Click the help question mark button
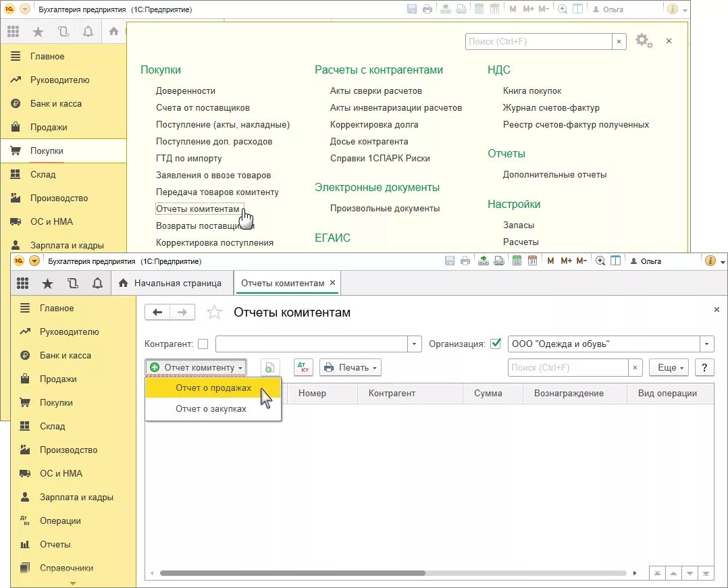 [x=704, y=367]
